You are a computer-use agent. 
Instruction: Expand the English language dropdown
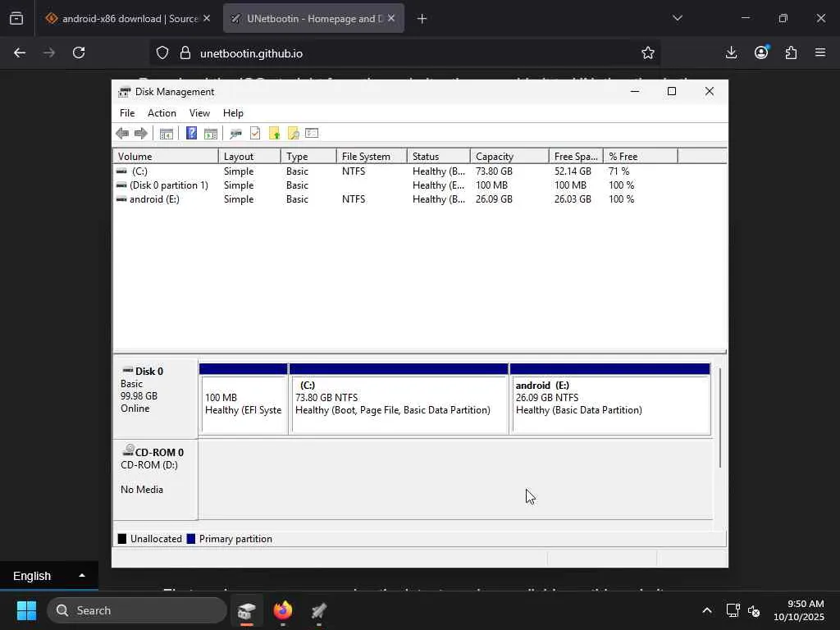[x=48, y=576]
